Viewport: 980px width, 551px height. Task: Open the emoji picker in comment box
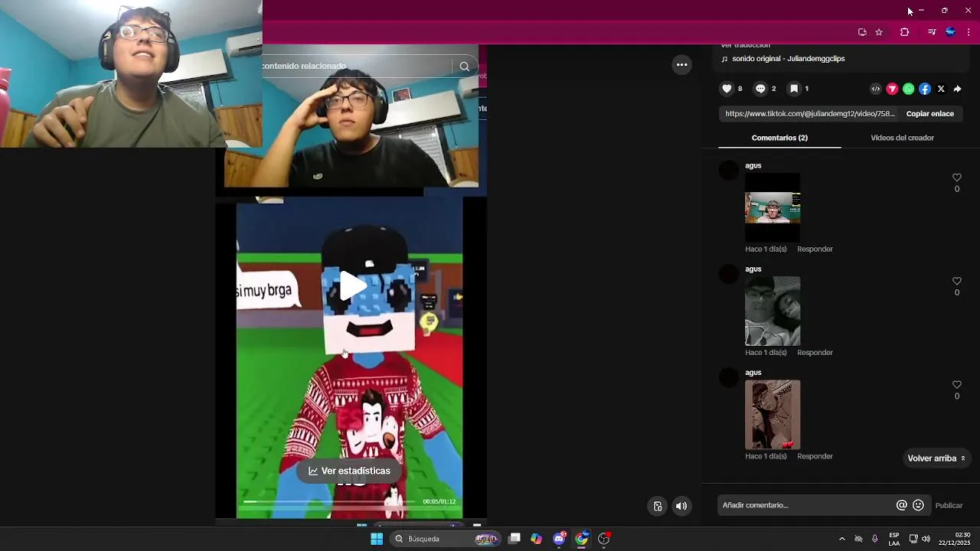(x=919, y=505)
